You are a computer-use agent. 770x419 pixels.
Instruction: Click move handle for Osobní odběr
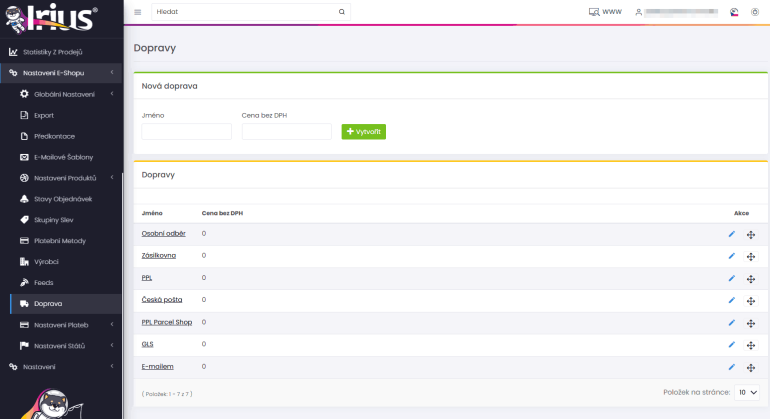pos(751,235)
